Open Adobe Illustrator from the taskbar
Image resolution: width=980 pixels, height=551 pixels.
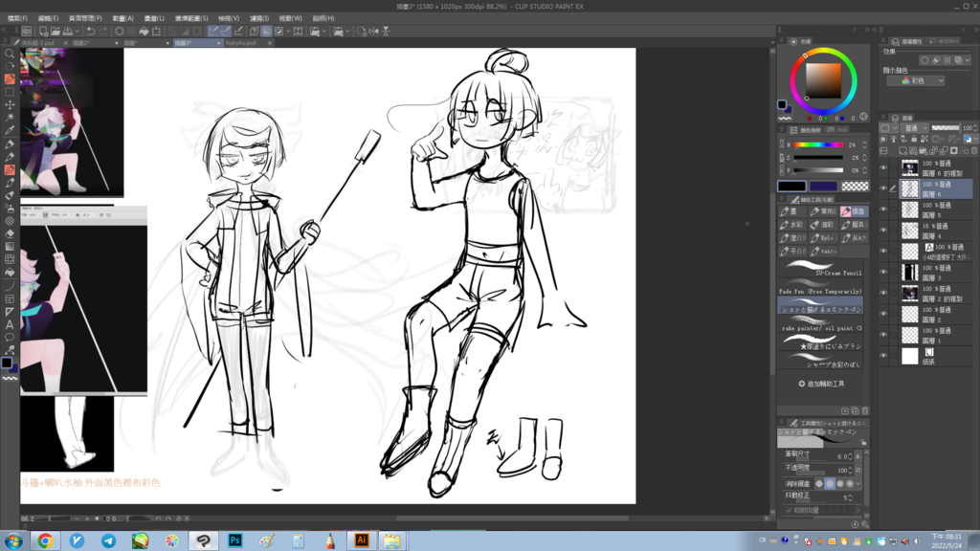pyautogui.click(x=362, y=540)
